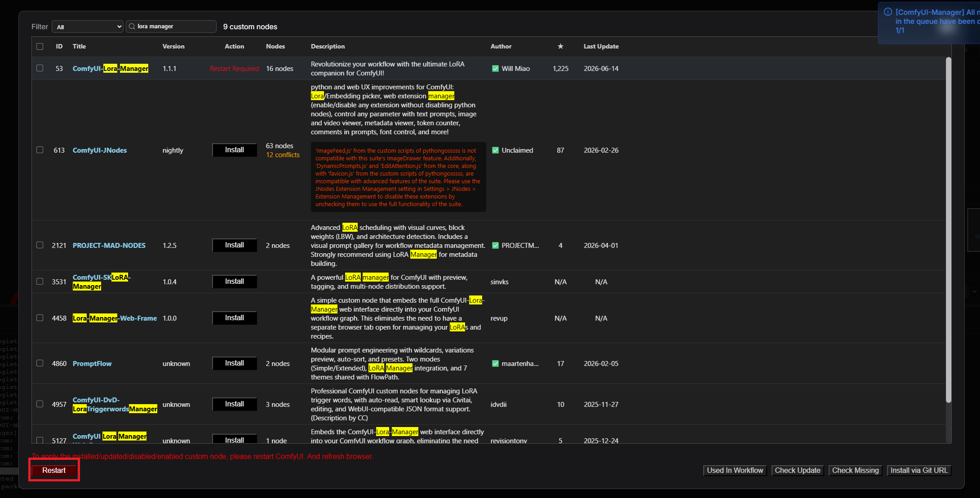The height and width of the screenshot is (498, 980).
Task: Install ComfyUI-JNodes
Action: pos(235,150)
